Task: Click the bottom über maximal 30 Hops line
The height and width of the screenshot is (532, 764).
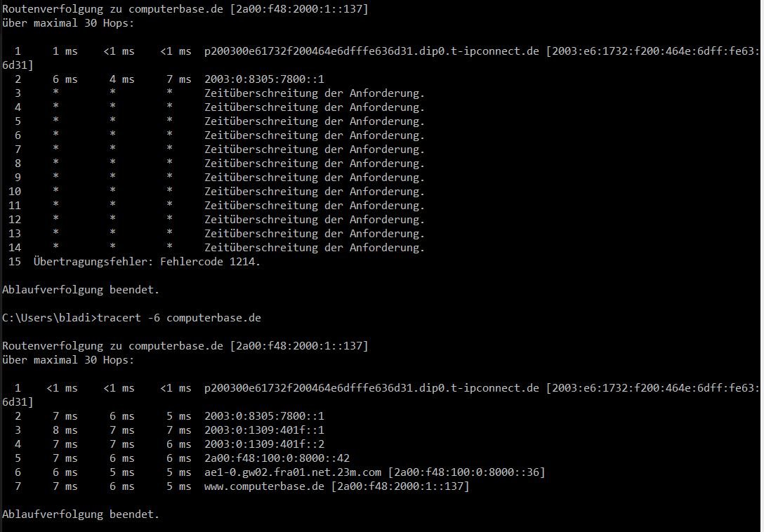Action: (67, 360)
